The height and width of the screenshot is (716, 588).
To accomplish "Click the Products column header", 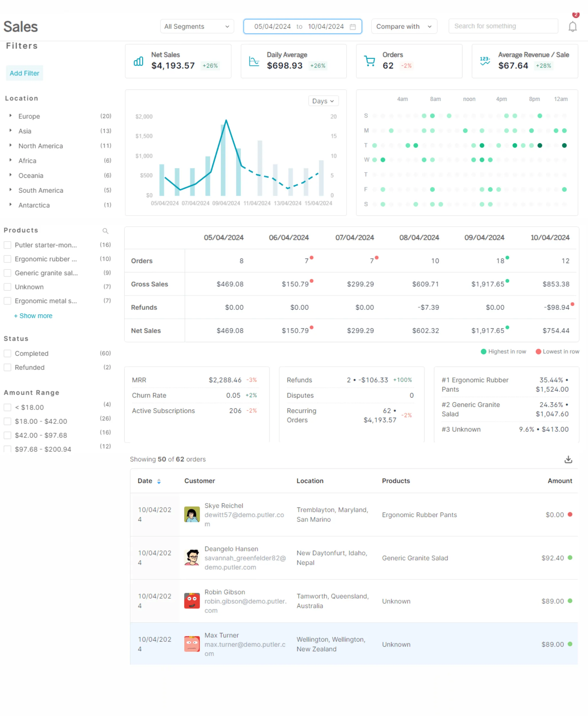I will tap(396, 481).
